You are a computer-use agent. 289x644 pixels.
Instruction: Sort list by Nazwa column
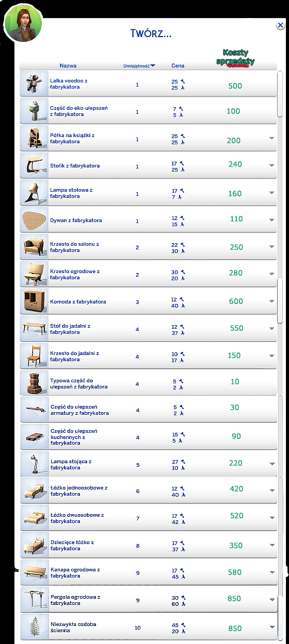click(68, 65)
